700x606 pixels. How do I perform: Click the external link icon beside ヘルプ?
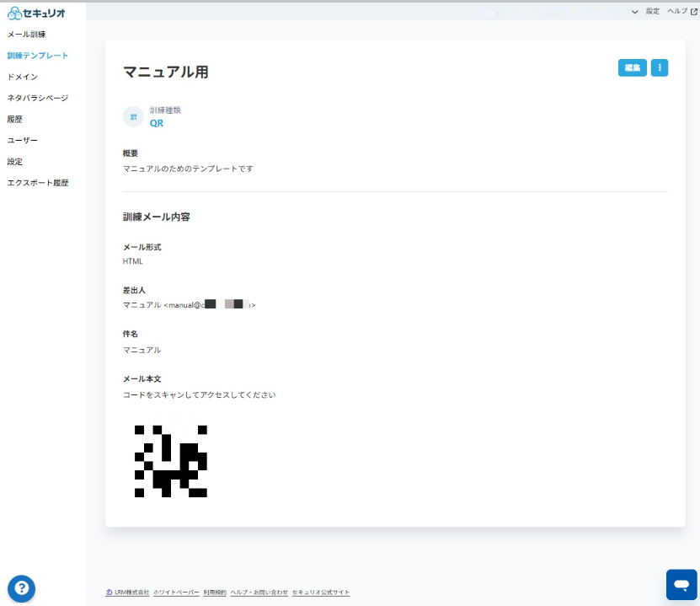click(694, 12)
